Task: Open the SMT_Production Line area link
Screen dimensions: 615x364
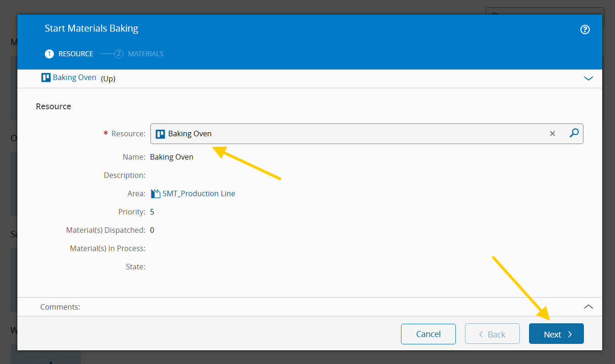Action: tap(198, 193)
